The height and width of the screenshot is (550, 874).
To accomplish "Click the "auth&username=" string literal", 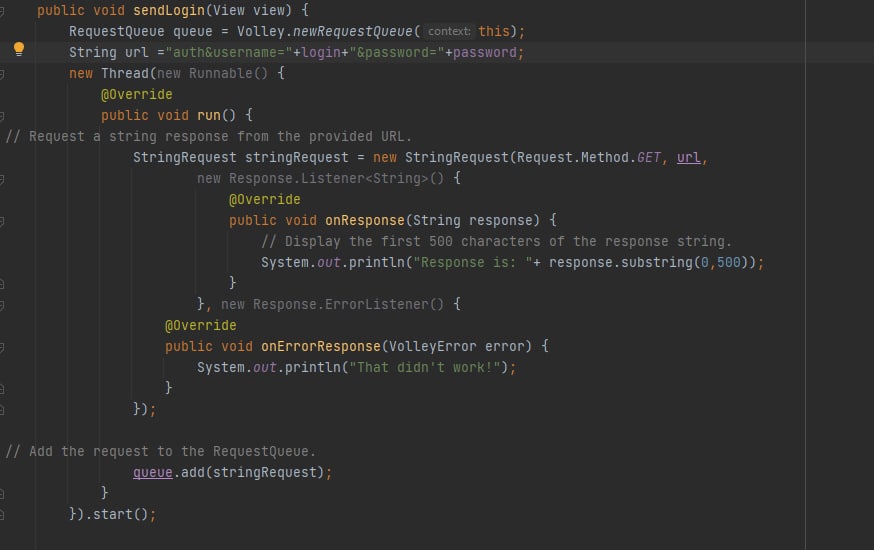I will (x=229, y=52).
